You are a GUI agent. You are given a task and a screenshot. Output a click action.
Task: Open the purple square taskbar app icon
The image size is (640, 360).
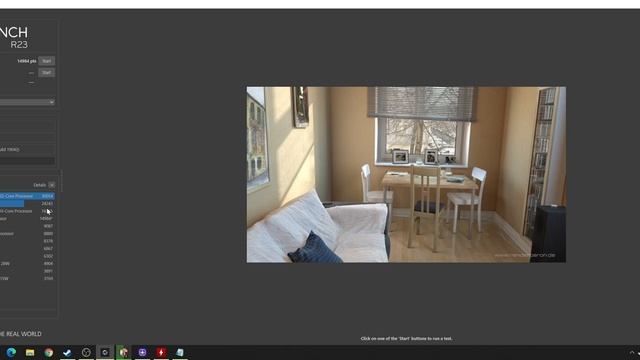click(x=142, y=352)
